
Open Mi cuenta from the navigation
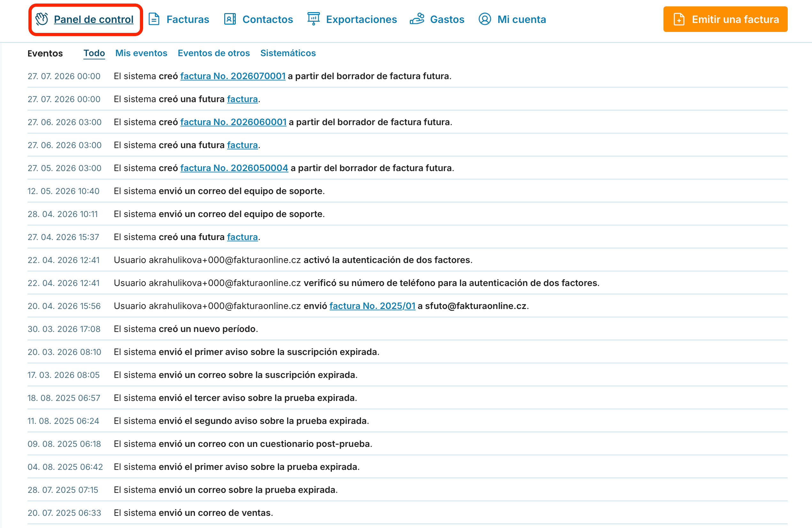click(x=521, y=19)
